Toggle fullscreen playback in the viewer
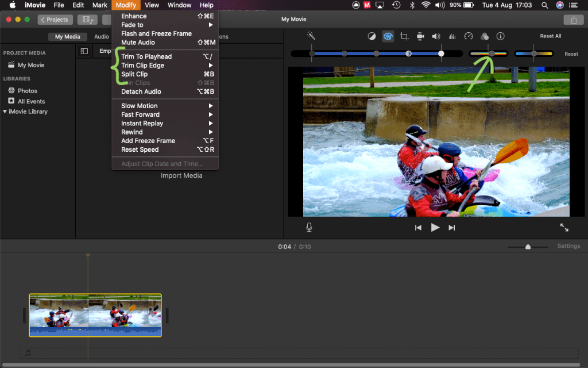Viewport: 588px width, 368px height. coord(564,227)
